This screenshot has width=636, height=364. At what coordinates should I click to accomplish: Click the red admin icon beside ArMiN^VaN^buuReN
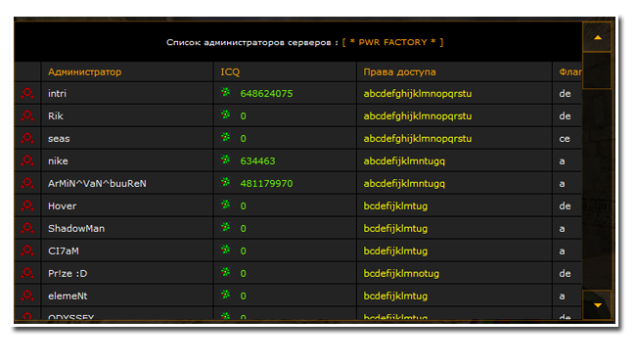pyautogui.click(x=27, y=183)
